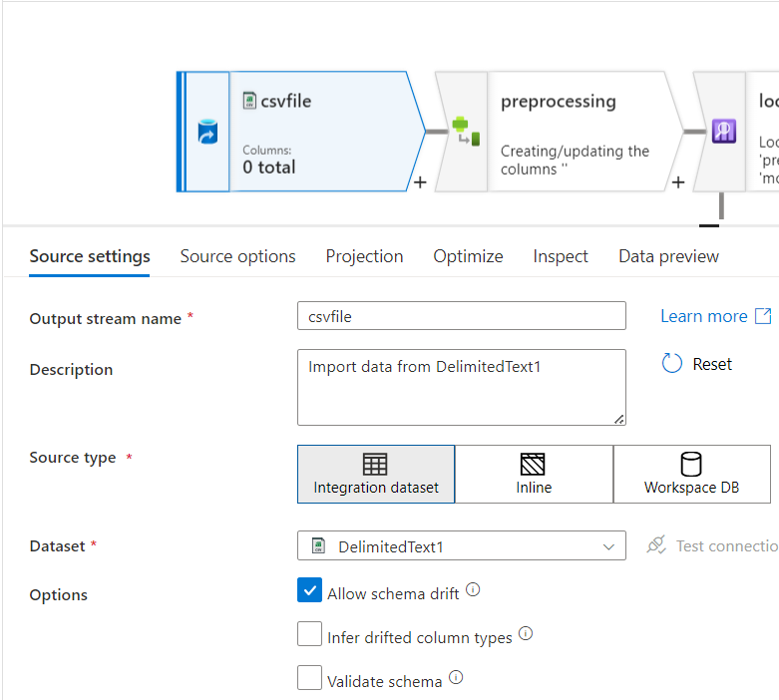Select Inline source type
The height and width of the screenshot is (700, 779).
click(x=534, y=474)
